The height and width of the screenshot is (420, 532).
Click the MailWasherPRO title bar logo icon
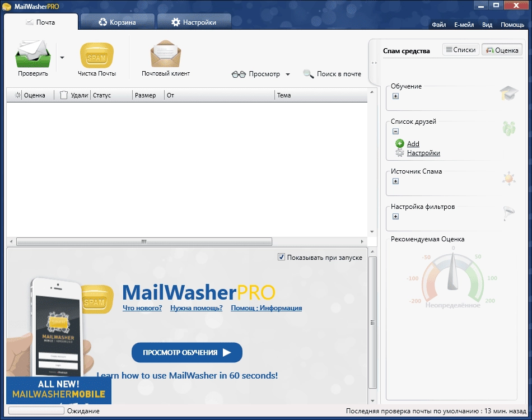coord(7,6)
